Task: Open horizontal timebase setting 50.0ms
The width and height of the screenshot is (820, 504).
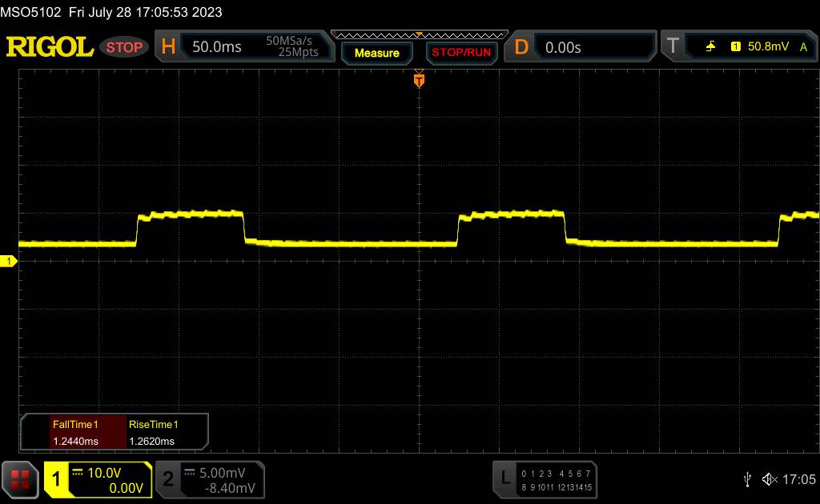Action: point(245,46)
